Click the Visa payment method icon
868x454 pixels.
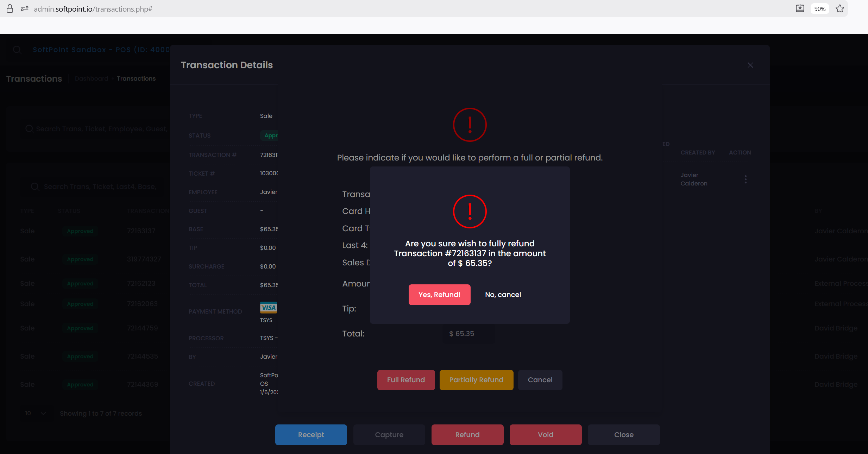coord(268,307)
